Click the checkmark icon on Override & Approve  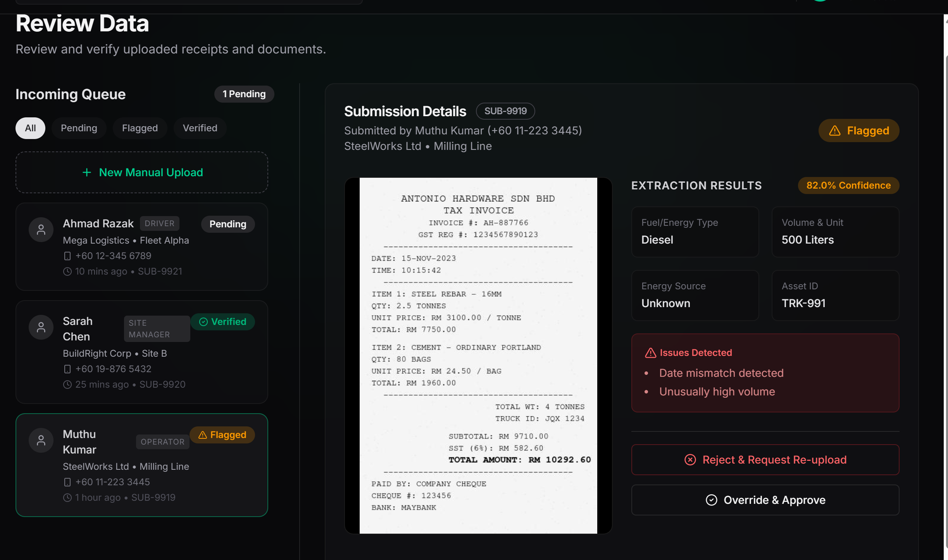[x=712, y=500]
